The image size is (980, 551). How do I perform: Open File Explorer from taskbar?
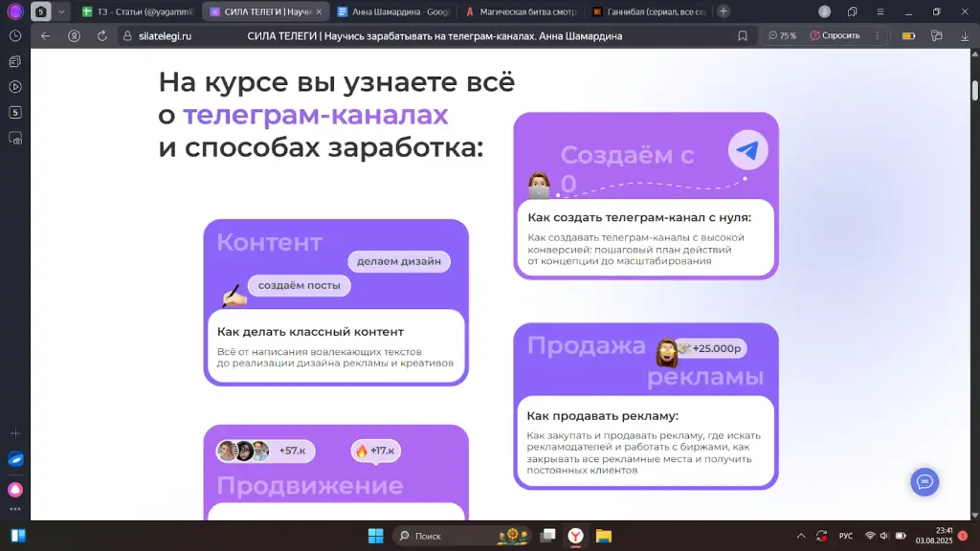[603, 536]
